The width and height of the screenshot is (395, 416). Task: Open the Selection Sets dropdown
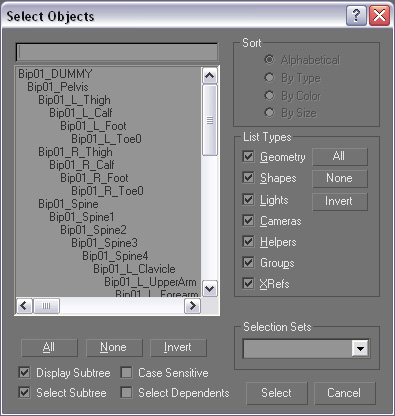click(360, 349)
